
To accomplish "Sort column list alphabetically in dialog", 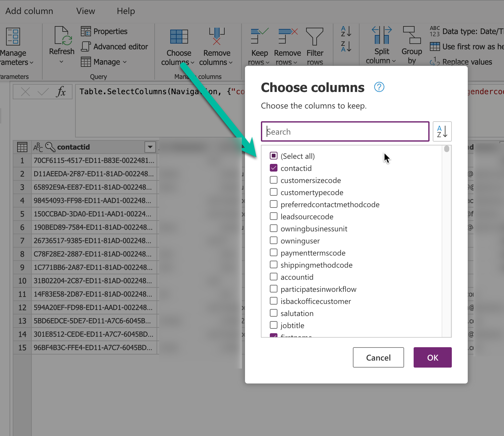I will (x=442, y=131).
